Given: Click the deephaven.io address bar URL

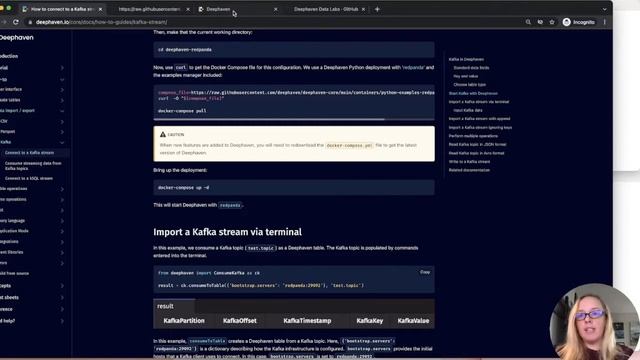Looking at the screenshot, I should click(x=102, y=22).
